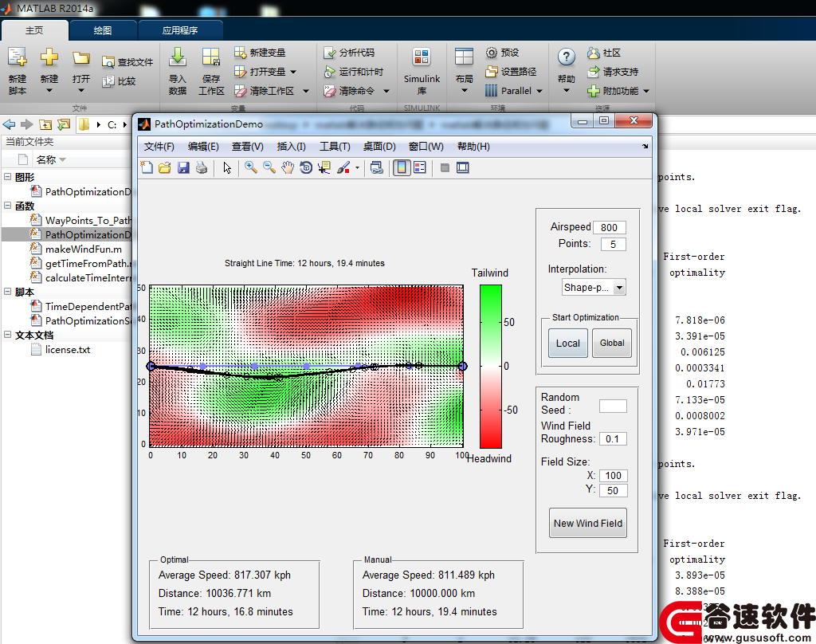816x644 pixels.
Task: Open the 社区 community link
Action: [604, 53]
